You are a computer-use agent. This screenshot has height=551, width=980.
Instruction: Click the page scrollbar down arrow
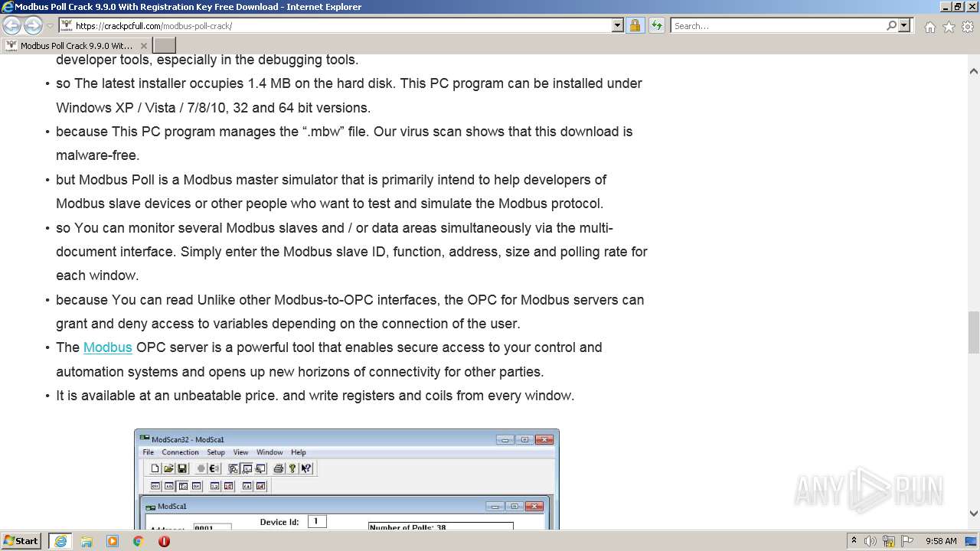tap(974, 514)
